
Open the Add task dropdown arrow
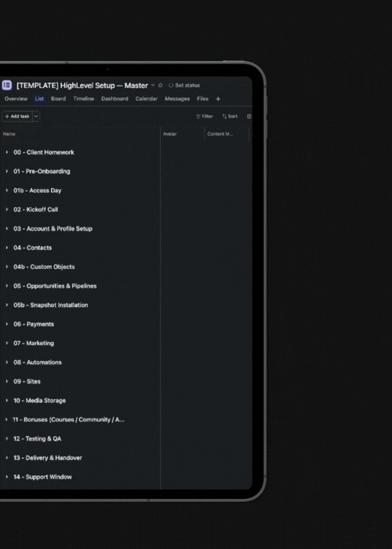(x=36, y=116)
